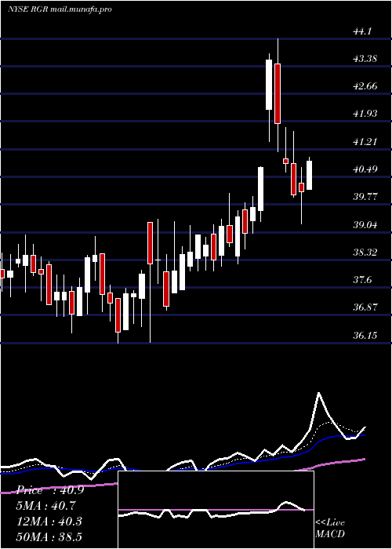
Task: Click the Price : 40.9 readout
Action: pyautogui.click(x=50, y=490)
